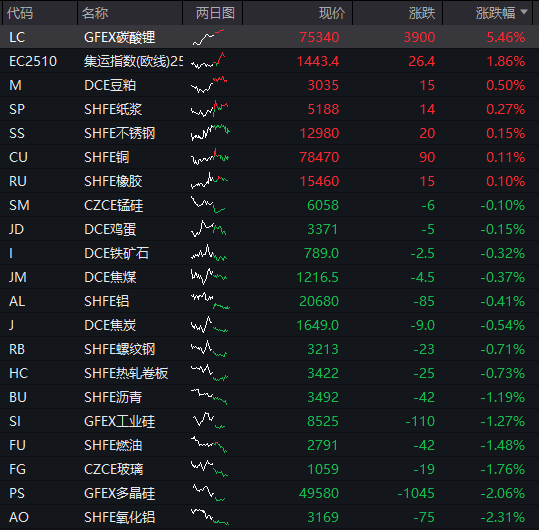Select the CZCE玻璃 name
The width and height of the screenshot is (539, 530).
click(x=113, y=469)
